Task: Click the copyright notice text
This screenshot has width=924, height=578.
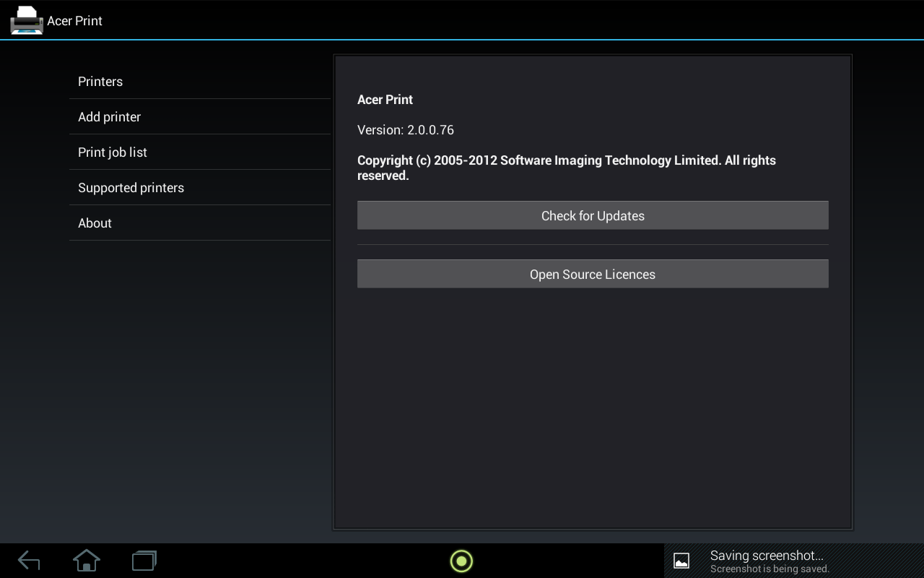Action: 566,168
